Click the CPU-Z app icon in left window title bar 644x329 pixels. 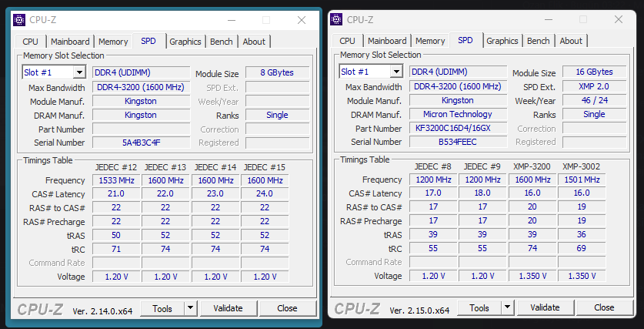tap(19, 20)
